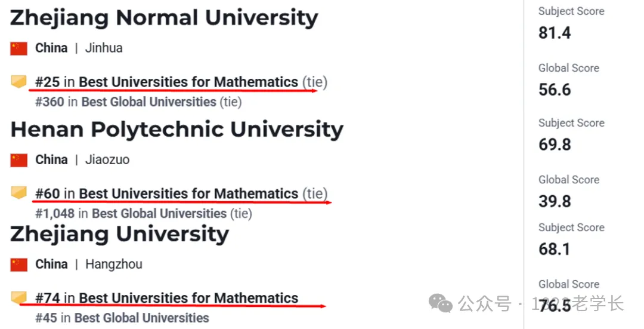Select the Global Score value 56.6
Screen dimensions: 644x329
(555, 90)
